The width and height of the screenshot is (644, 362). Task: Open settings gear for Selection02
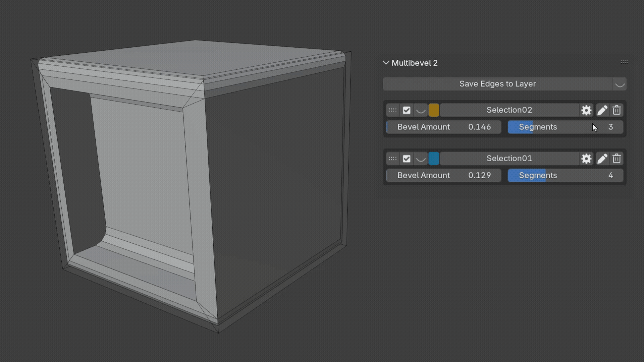point(586,110)
